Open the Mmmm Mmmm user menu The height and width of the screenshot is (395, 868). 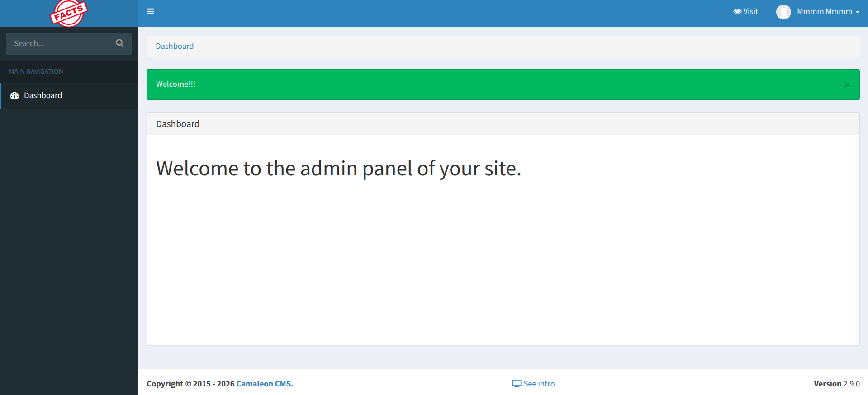click(x=824, y=11)
